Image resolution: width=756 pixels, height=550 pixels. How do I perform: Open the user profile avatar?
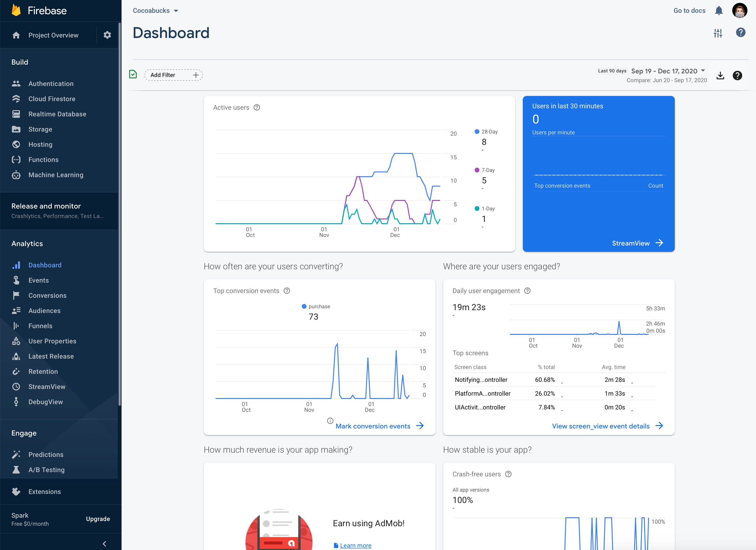click(x=740, y=11)
